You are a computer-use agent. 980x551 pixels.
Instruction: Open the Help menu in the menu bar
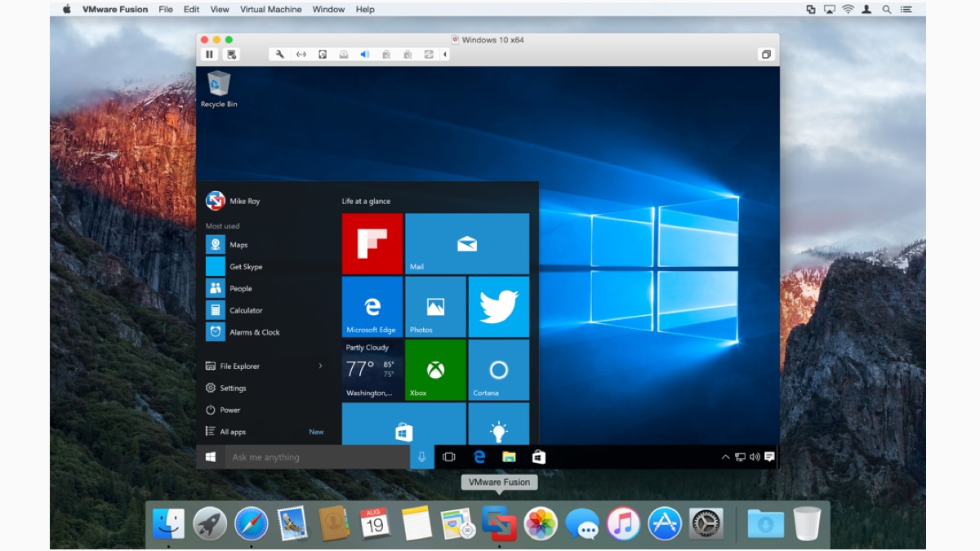pyautogui.click(x=365, y=9)
